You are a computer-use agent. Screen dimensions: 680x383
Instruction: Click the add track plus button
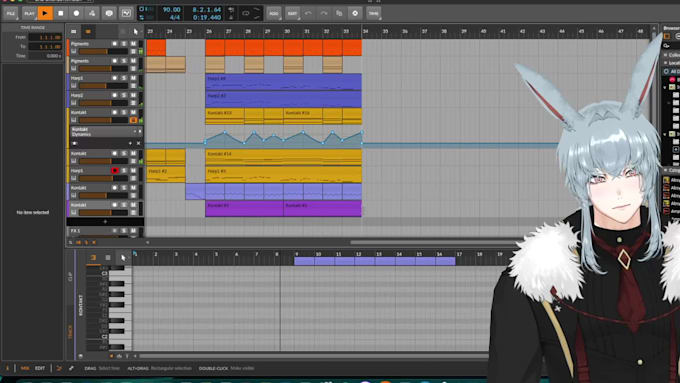tap(105, 221)
